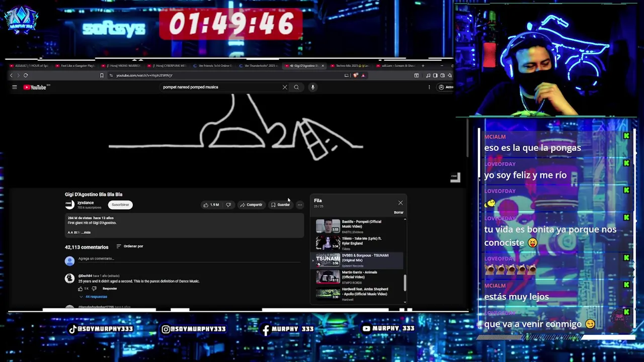
Task: Play DVBBS & Borgeous TSUNAMI in queue
Action: 358,260
